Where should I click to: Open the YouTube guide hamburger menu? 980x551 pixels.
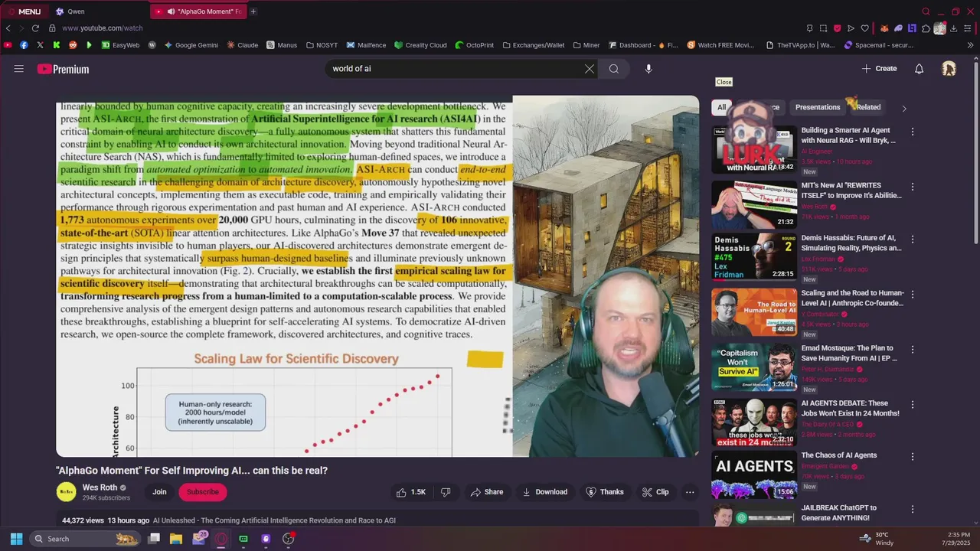point(18,69)
